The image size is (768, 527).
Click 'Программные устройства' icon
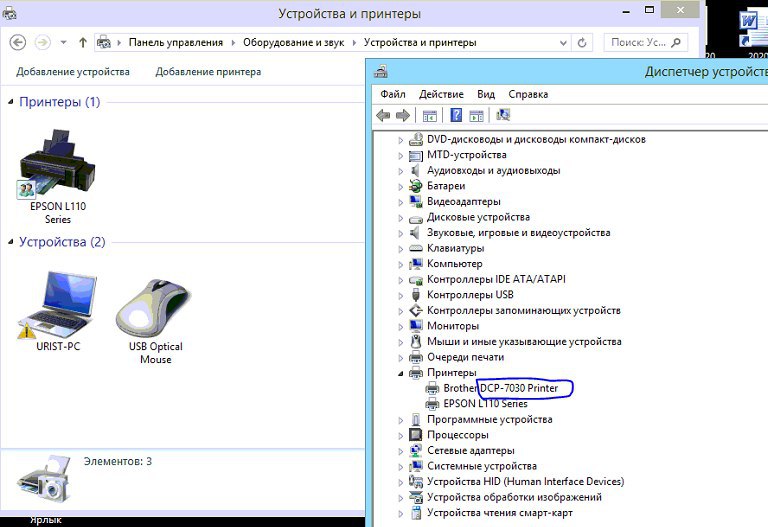(416, 420)
